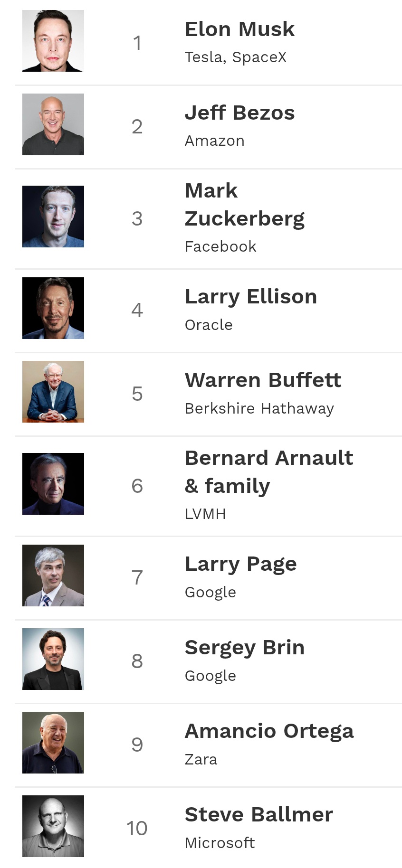Click the photo in the Larry Page row
Screen dimensions: 402x868
(53, 576)
